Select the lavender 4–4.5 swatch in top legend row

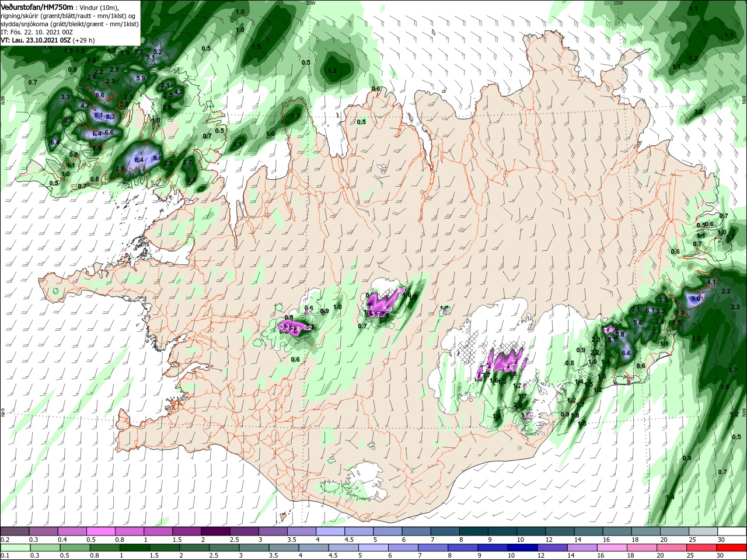coord(330,531)
